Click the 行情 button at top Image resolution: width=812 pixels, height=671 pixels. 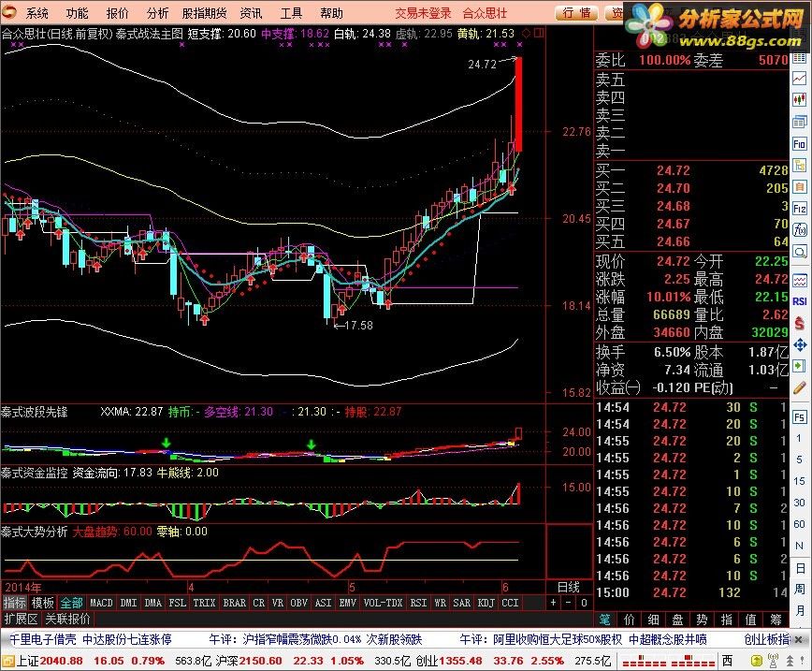click(x=576, y=13)
